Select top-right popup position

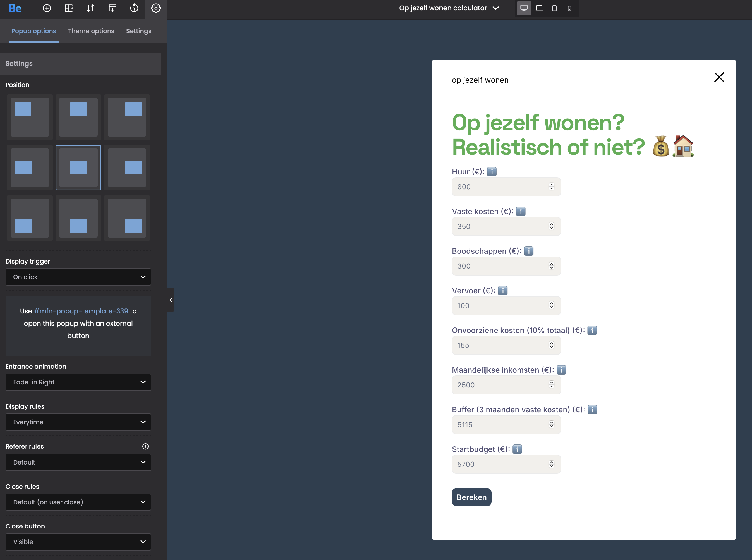127,117
